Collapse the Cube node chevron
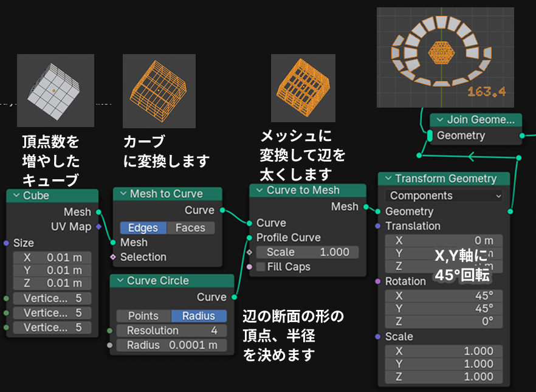 click(15, 196)
